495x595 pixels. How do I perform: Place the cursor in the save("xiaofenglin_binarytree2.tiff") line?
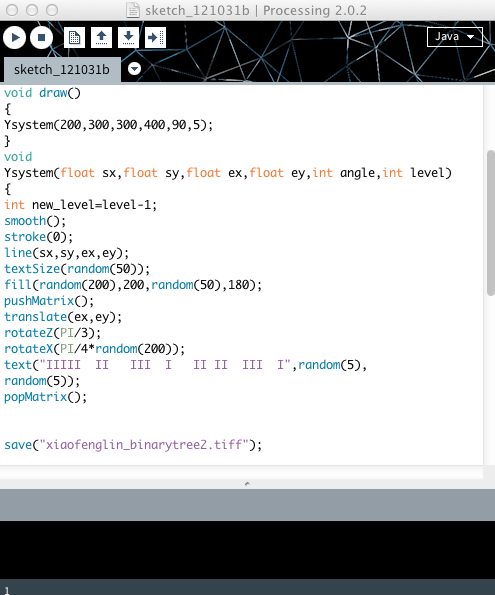133,444
